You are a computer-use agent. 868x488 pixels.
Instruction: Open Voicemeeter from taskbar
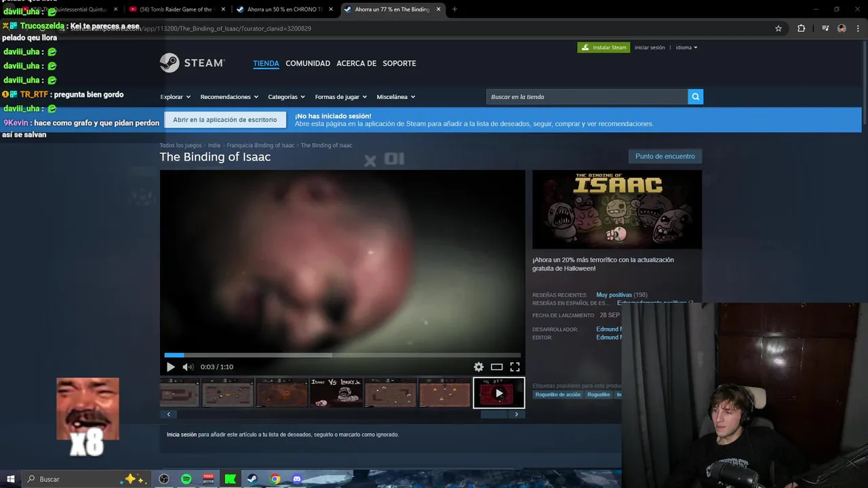coord(208,479)
